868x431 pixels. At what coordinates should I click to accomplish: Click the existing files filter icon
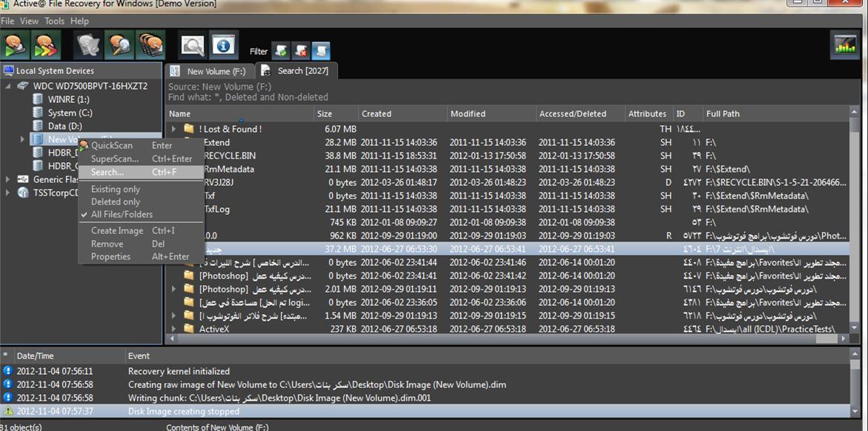click(281, 51)
